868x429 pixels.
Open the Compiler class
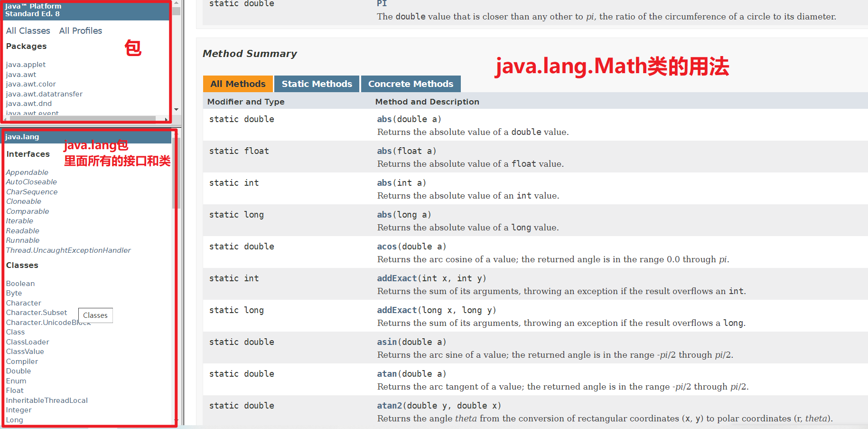click(x=22, y=362)
